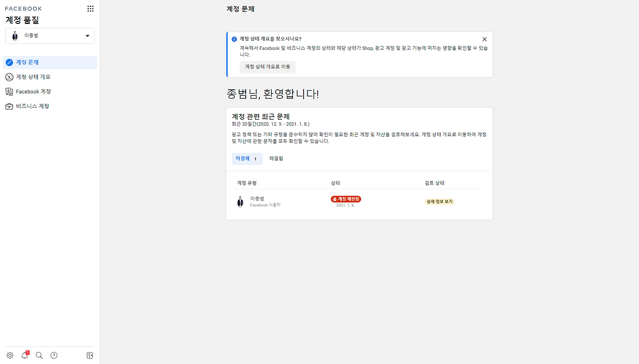Open 계정 상태 개요 in the sidebar

tap(50, 77)
